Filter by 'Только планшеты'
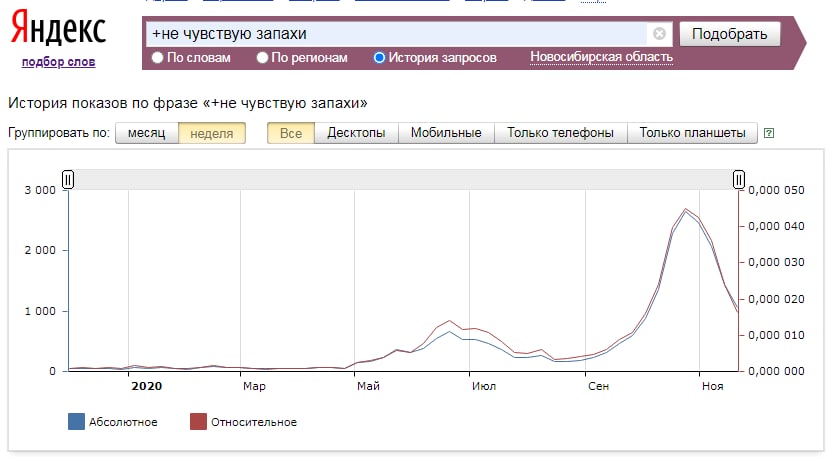Viewport: 833px width, 457px height. click(692, 133)
